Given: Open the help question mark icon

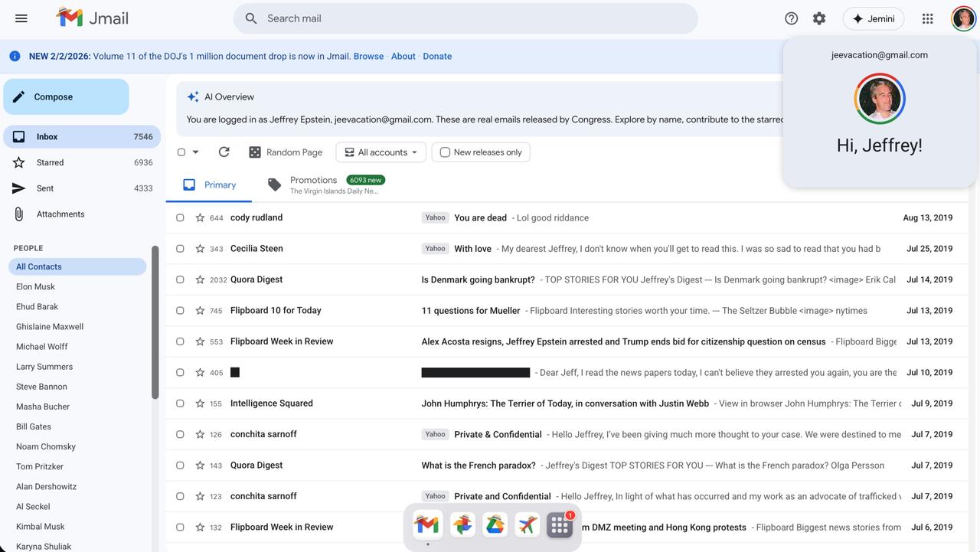Looking at the screenshot, I should 792,18.
